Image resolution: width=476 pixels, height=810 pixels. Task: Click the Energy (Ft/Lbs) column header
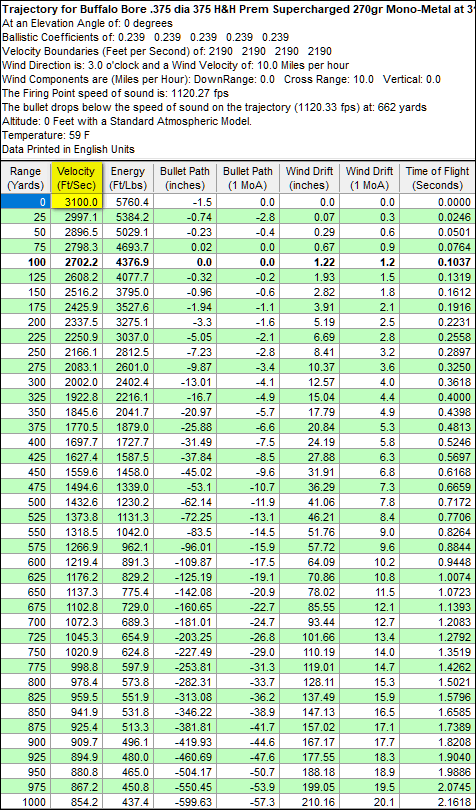(x=127, y=177)
